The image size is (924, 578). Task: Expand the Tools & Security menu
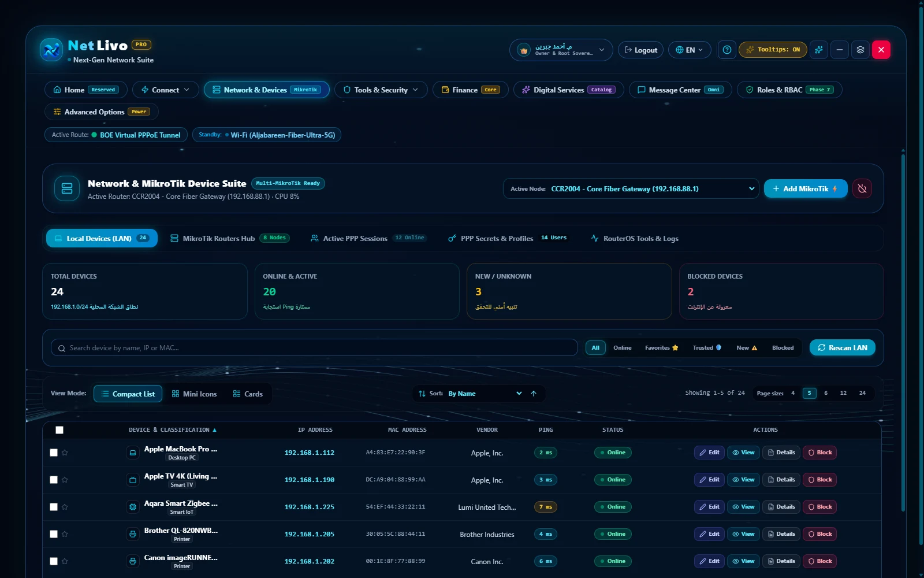point(381,90)
